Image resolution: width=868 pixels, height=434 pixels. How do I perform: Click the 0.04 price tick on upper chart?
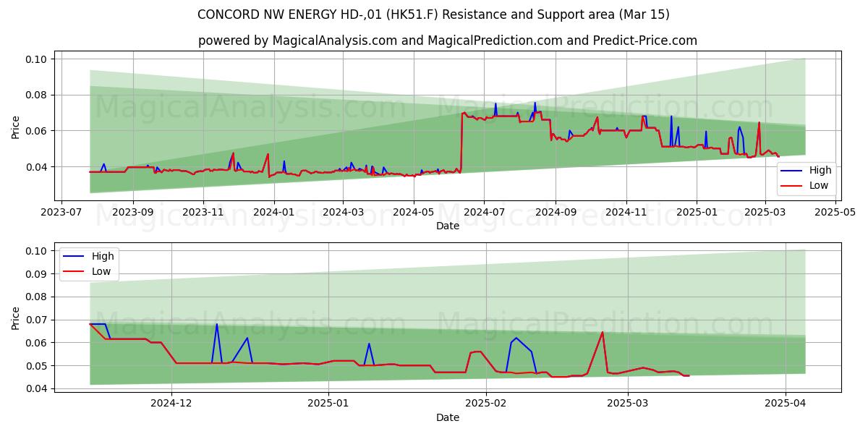pyautogui.click(x=37, y=167)
